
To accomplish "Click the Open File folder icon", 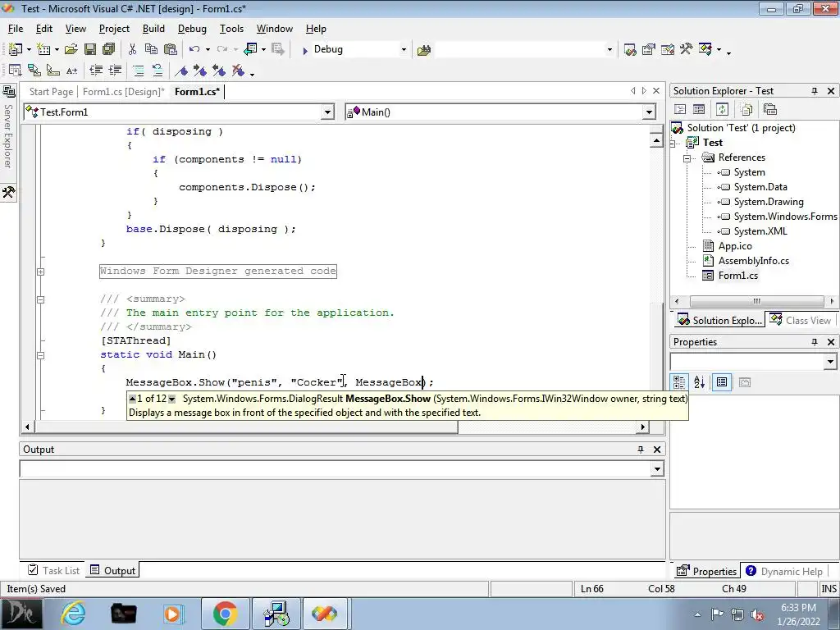I will pos(71,49).
